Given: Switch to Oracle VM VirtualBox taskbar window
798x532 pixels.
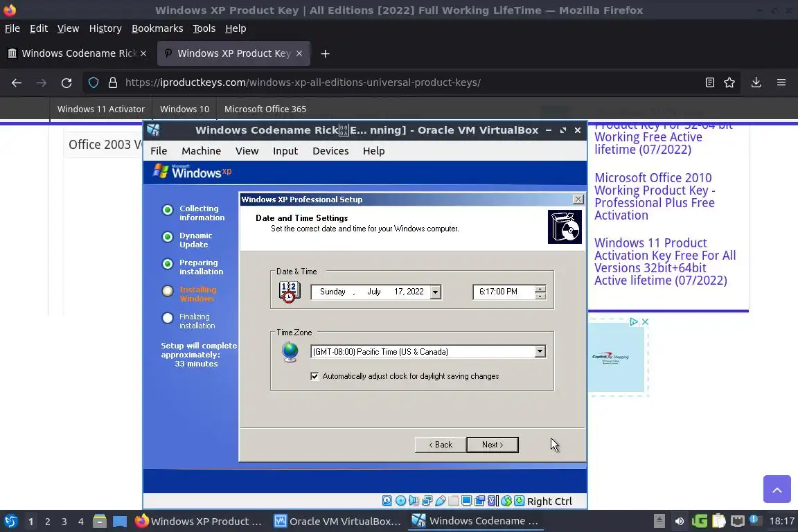Looking at the screenshot, I should (x=337, y=522).
